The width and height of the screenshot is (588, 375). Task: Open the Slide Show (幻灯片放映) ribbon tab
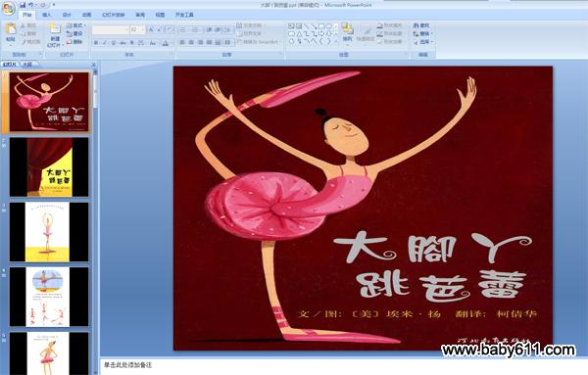coord(114,15)
